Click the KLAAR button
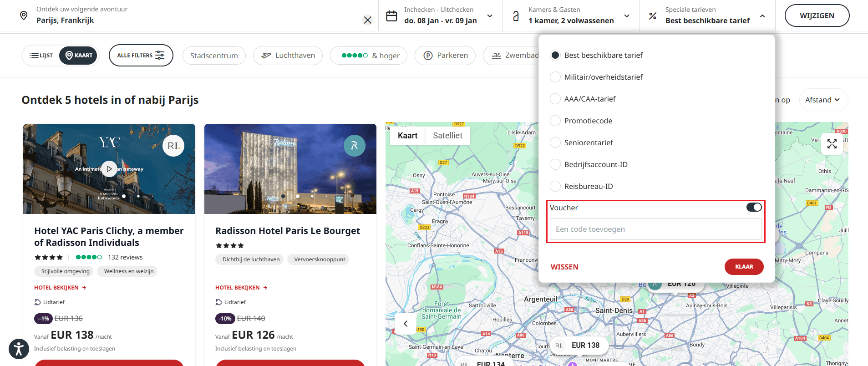This screenshot has height=366, width=868. pyautogui.click(x=744, y=267)
